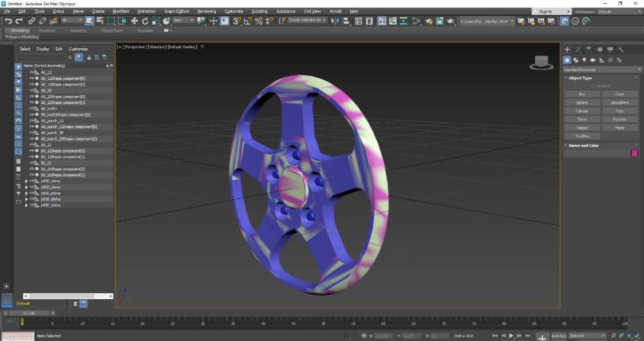This screenshot has width=644, height=341.
Task: Hide the B0_12 object via eye icon
Action: [32, 145]
